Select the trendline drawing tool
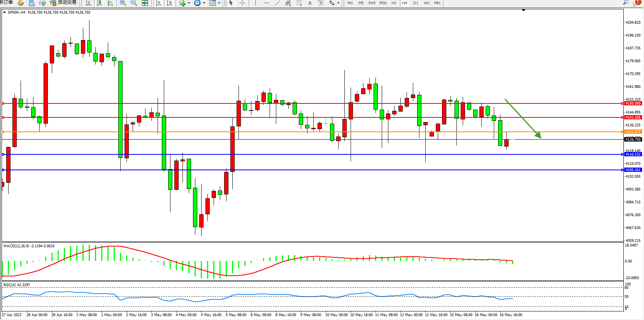 click(x=277, y=3)
